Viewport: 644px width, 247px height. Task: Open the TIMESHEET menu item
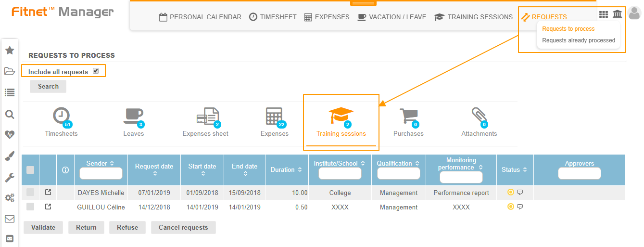pyautogui.click(x=273, y=17)
